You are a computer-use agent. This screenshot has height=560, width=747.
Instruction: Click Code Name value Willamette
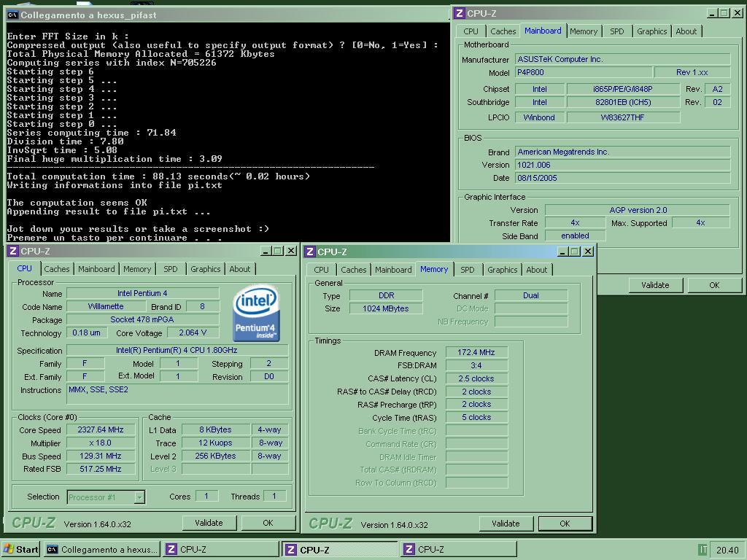pos(106,307)
